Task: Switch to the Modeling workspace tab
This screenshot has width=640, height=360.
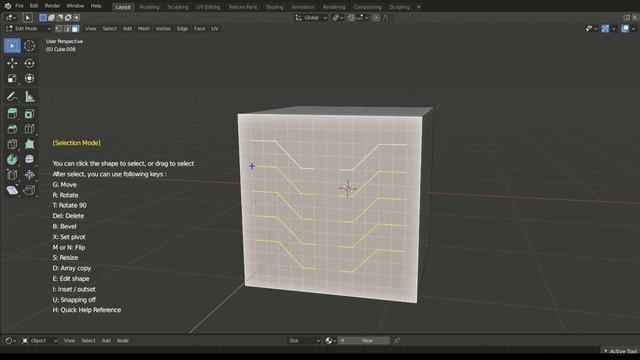Action: [149, 7]
